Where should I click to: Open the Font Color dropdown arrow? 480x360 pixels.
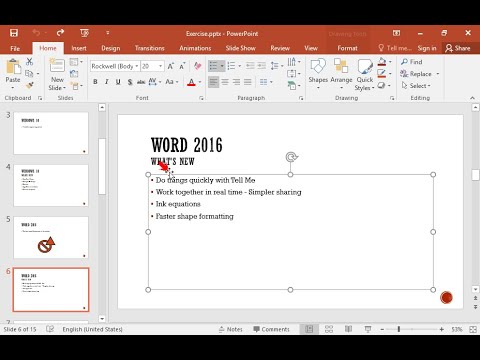click(200, 82)
